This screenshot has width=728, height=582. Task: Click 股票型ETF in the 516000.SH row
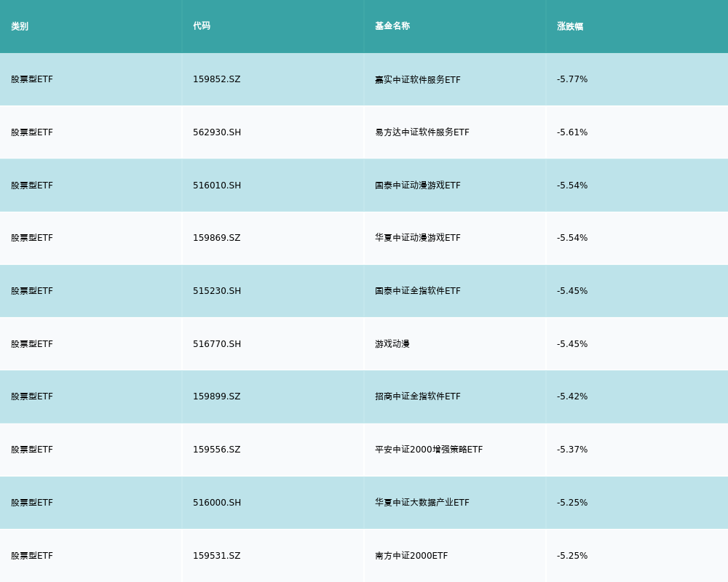click(x=32, y=503)
